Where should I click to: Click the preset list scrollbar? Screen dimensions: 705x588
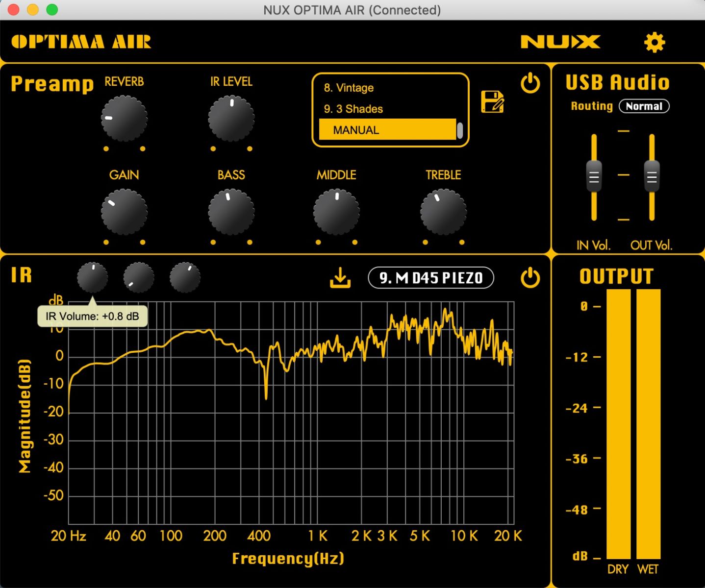click(459, 130)
